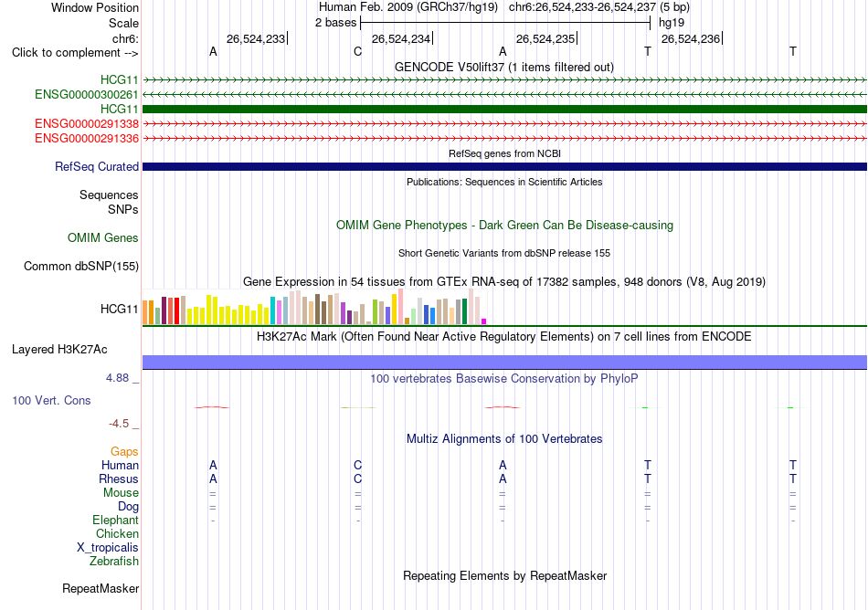This screenshot has width=868, height=610.
Task: Click the magenta bar at the GTEx chart end
Action: (x=484, y=321)
